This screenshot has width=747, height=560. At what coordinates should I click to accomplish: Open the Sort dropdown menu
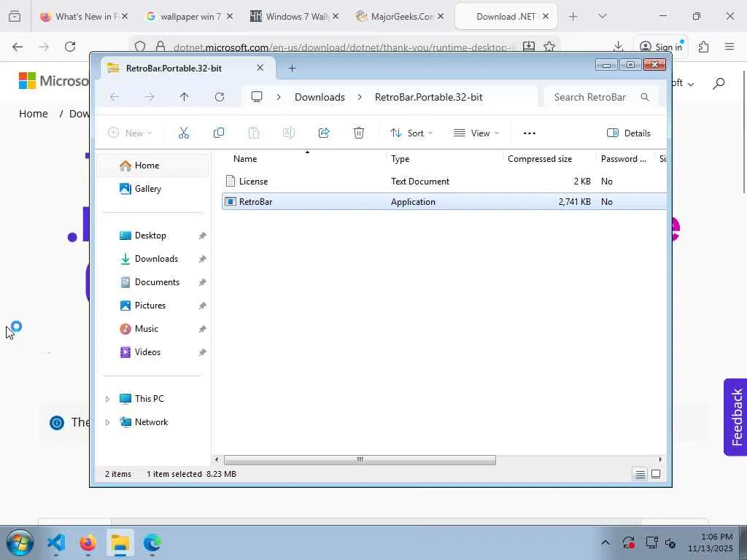click(411, 133)
